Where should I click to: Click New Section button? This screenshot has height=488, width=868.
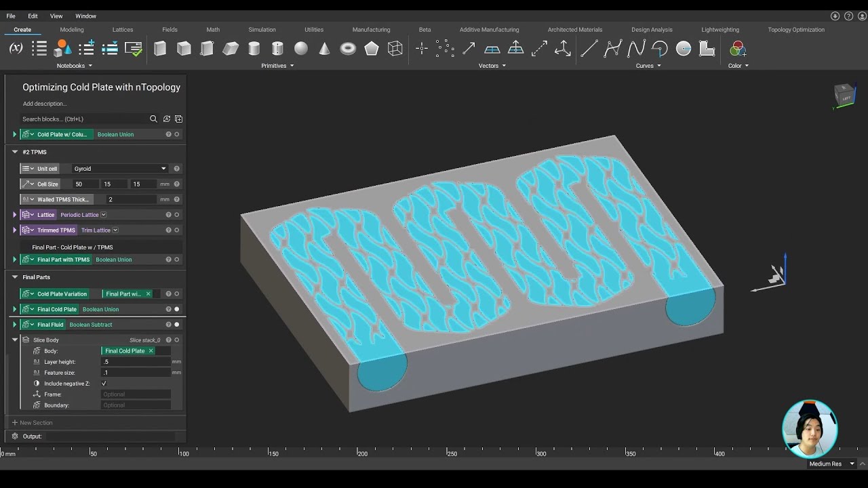coord(32,423)
